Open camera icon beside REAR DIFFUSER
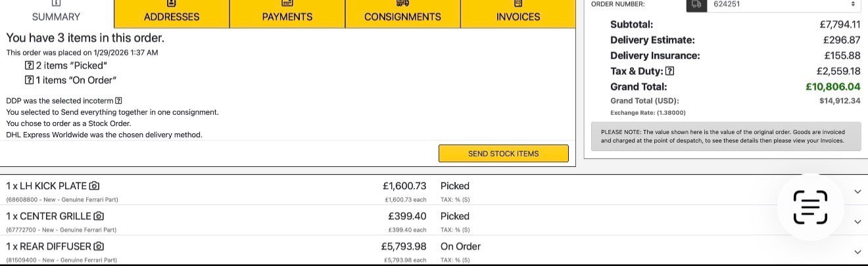The width and height of the screenshot is (868, 266). coord(99,246)
